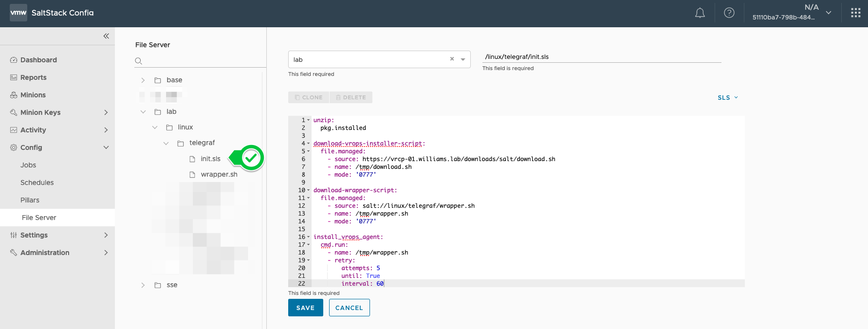Image resolution: width=868 pixels, height=329 pixels.
Task: Collapse the linux folder in the tree
Action: 155,128
